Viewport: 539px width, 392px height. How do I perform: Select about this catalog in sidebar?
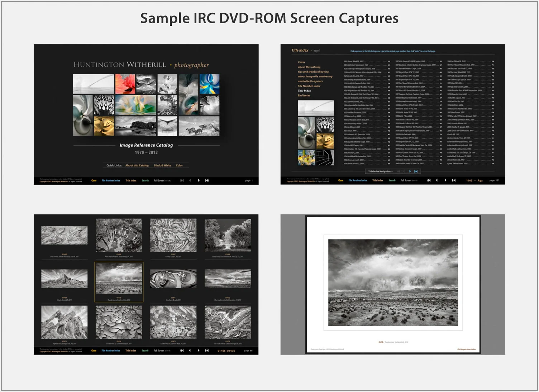pos(309,67)
